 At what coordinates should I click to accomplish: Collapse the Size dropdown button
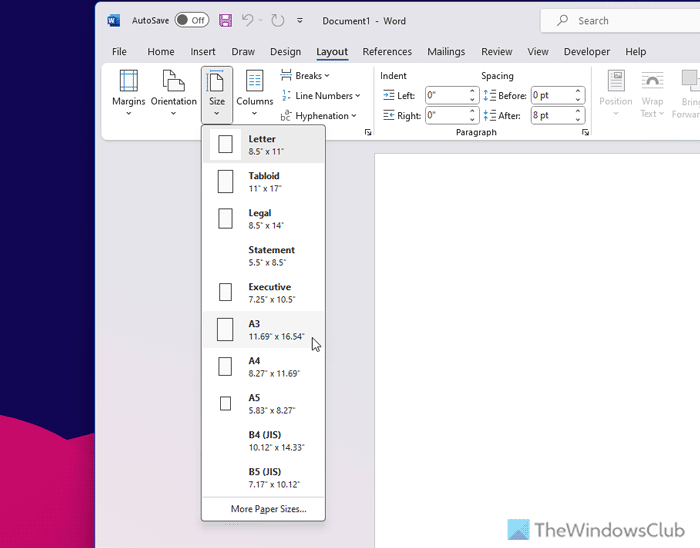[217, 95]
